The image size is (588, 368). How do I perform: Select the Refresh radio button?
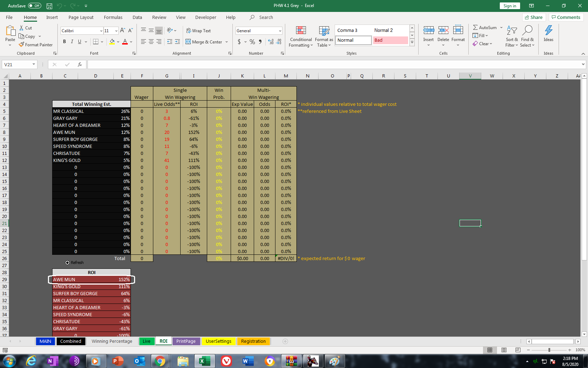point(68,263)
